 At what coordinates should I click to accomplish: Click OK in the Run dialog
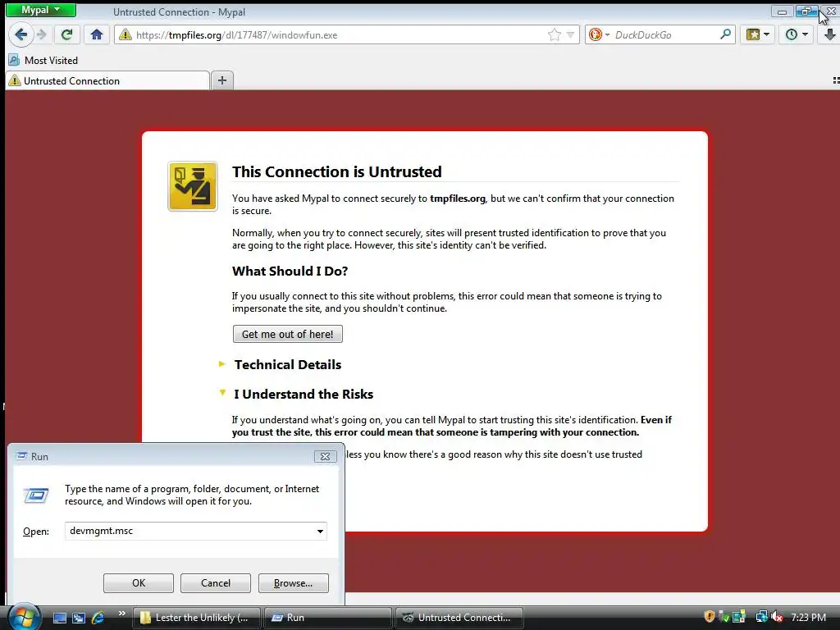pos(138,583)
